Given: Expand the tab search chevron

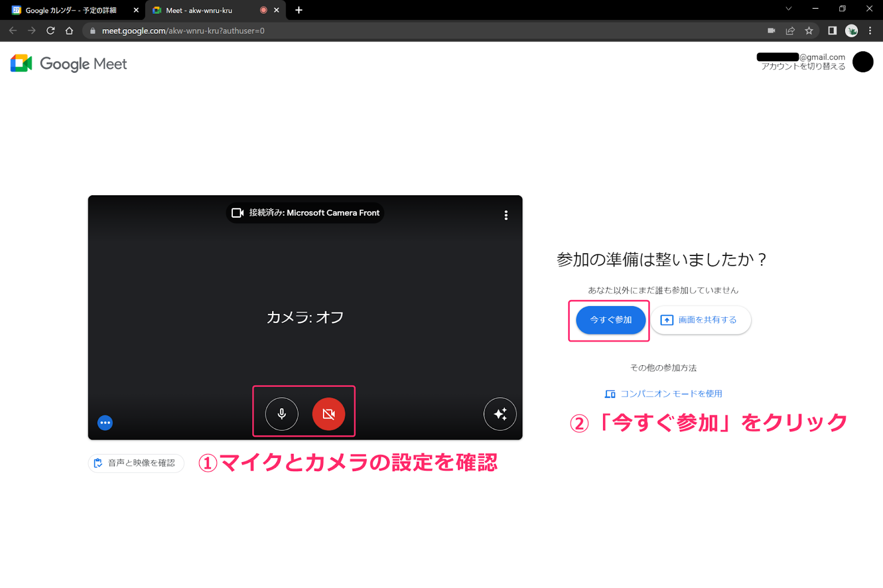Looking at the screenshot, I should tap(788, 9).
